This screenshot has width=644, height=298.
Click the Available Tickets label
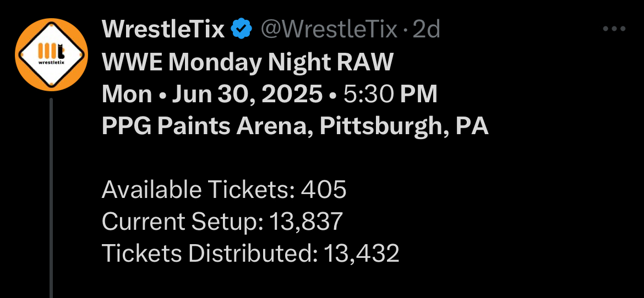pyautogui.click(x=198, y=190)
